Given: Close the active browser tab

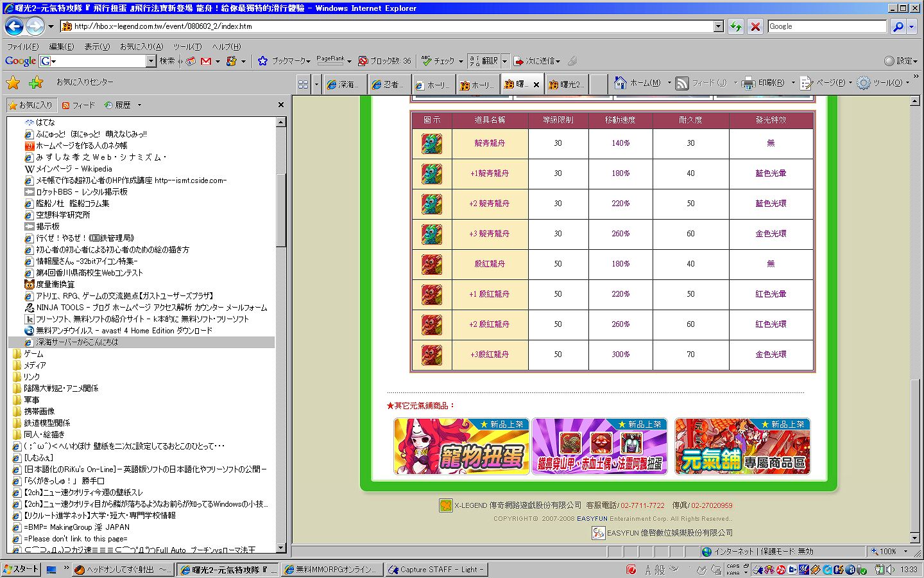Looking at the screenshot, I should pyautogui.click(x=536, y=85).
